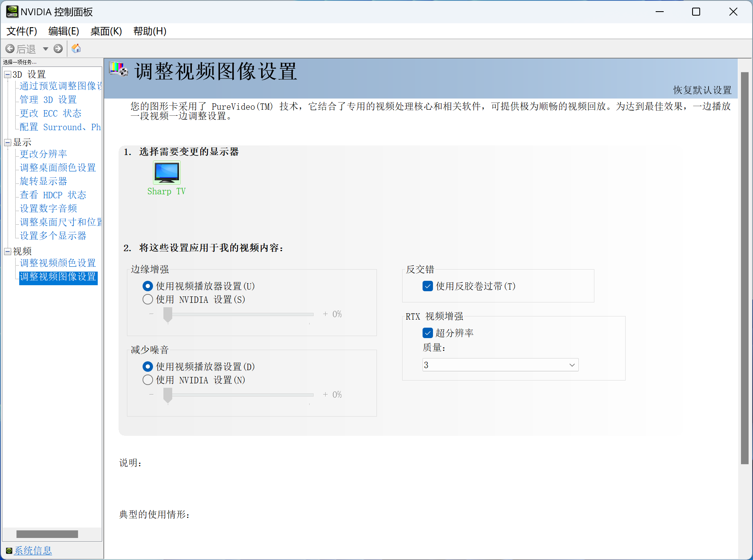Open 查看 HDCP 状态 page
Screen dimensions: 753x560
click(53, 195)
